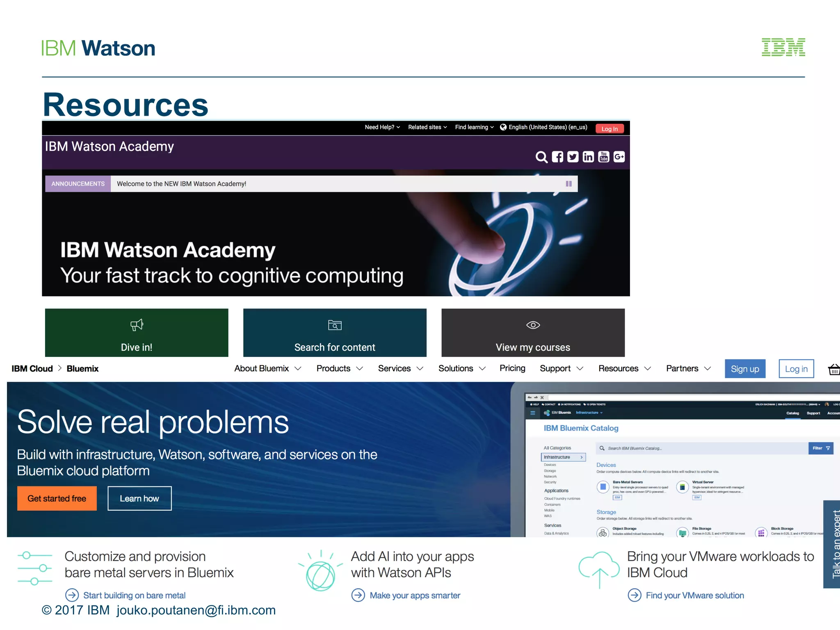The image size is (840, 630).
Task: Expand the Partners menu
Action: click(x=688, y=368)
